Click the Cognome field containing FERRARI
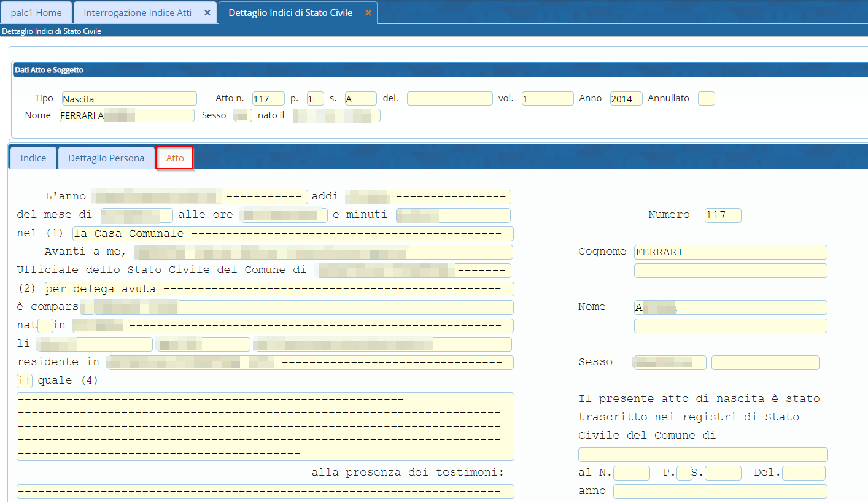This screenshot has height=502, width=868. click(x=730, y=252)
